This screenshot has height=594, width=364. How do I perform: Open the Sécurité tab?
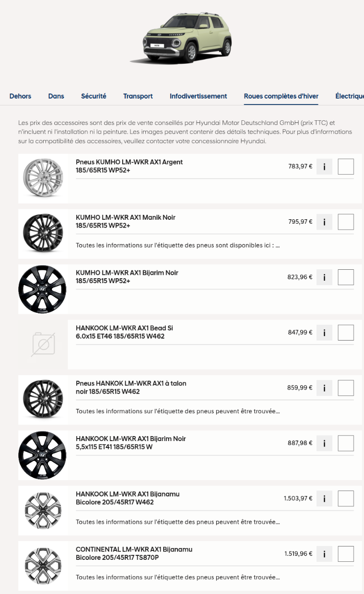[x=93, y=96]
